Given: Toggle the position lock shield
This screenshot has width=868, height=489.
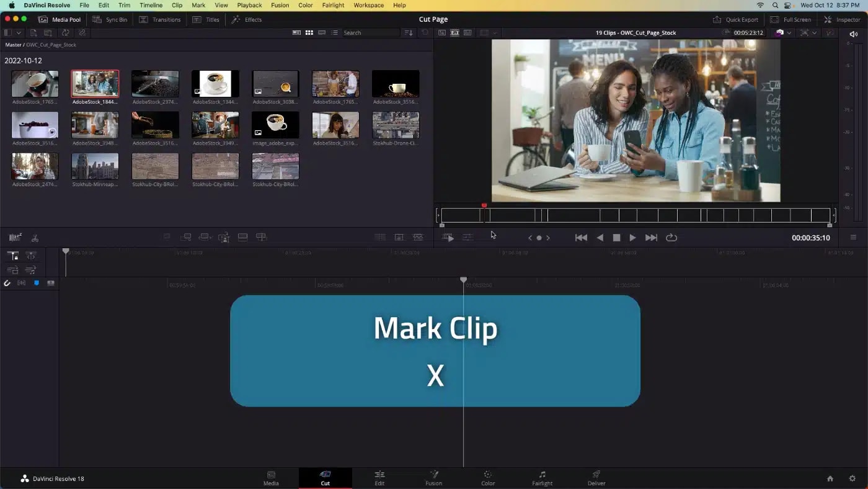Looking at the screenshot, I should click(35, 283).
